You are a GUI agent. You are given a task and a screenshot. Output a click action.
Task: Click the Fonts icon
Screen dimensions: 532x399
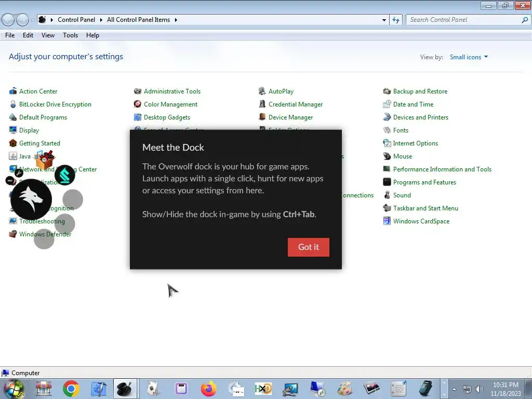pos(387,130)
